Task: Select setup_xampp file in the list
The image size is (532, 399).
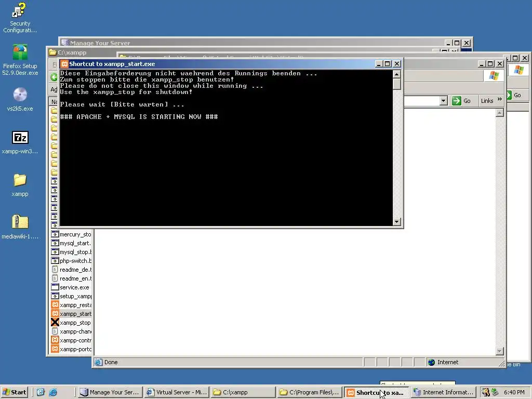Action: point(71,296)
